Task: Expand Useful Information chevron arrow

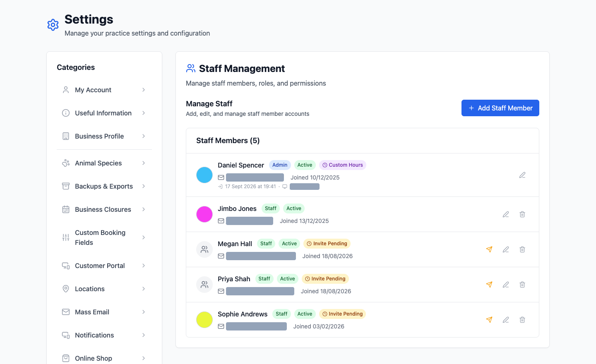Action: (x=144, y=113)
